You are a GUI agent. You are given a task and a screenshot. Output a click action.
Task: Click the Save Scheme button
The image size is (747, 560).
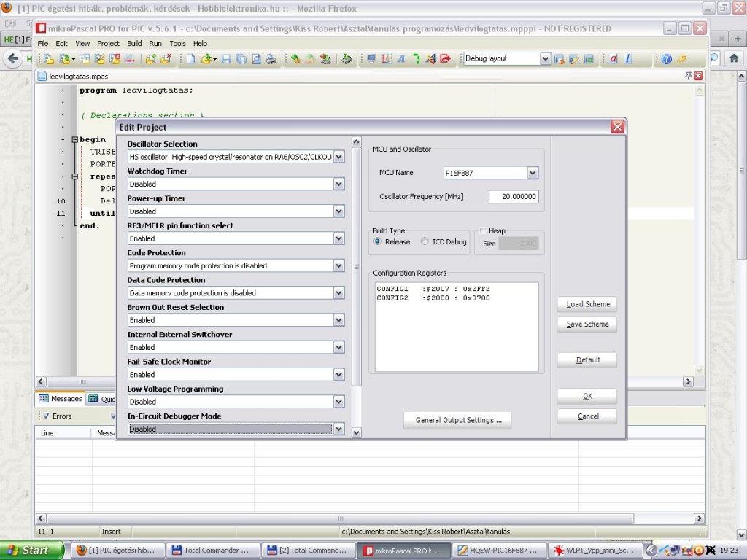587,324
